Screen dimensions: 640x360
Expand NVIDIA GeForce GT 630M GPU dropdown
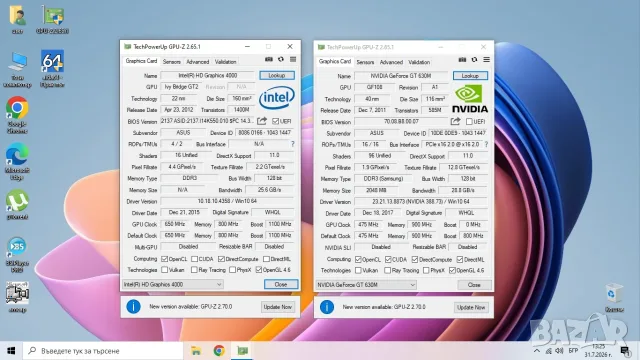(366, 284)
